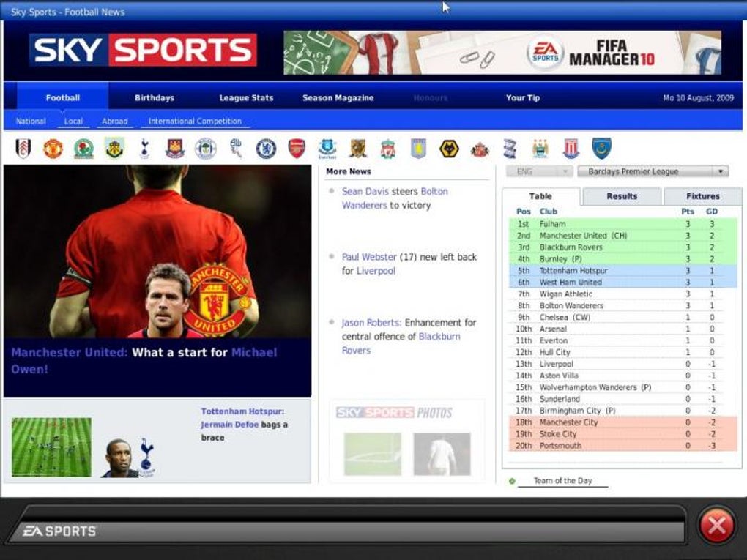Close the news screen with red X

coord(716,526)
